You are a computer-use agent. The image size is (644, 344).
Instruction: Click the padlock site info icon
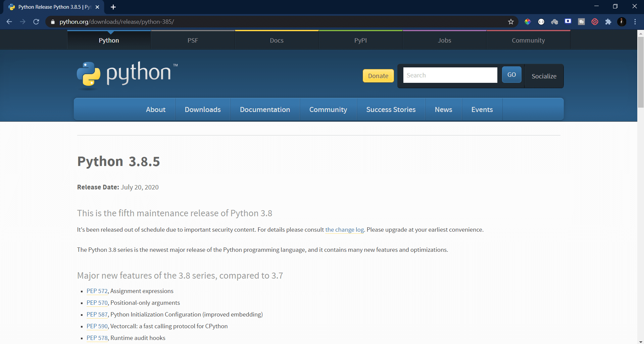tap(53, 22)
